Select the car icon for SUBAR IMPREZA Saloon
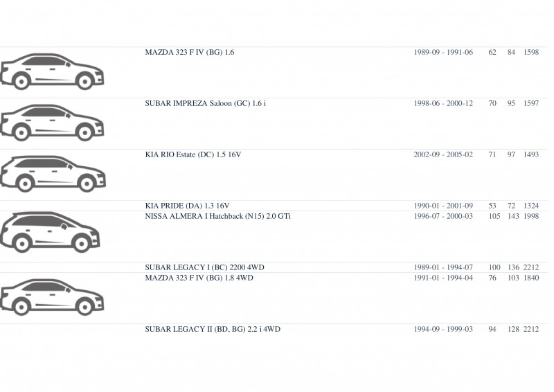 coord(53,123)
